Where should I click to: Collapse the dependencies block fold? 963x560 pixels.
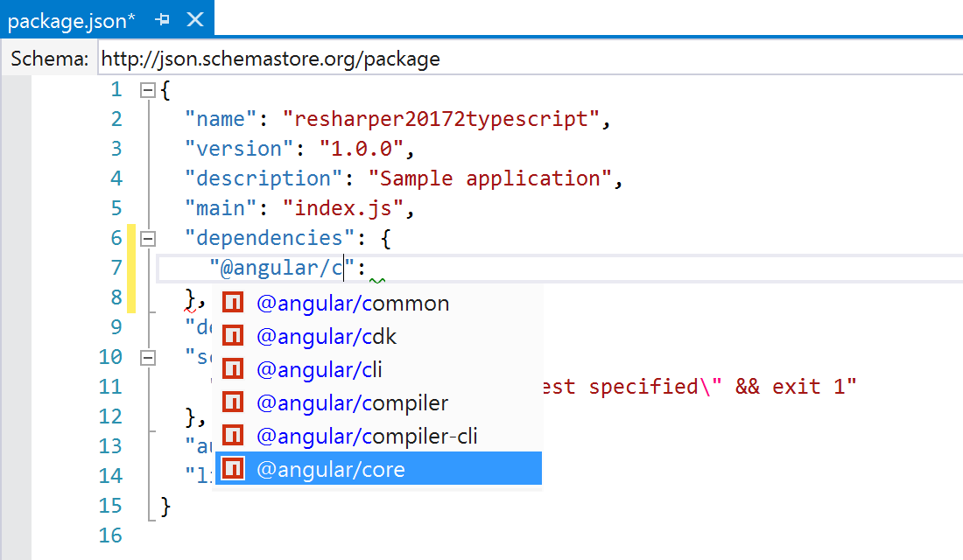point(147,237)
